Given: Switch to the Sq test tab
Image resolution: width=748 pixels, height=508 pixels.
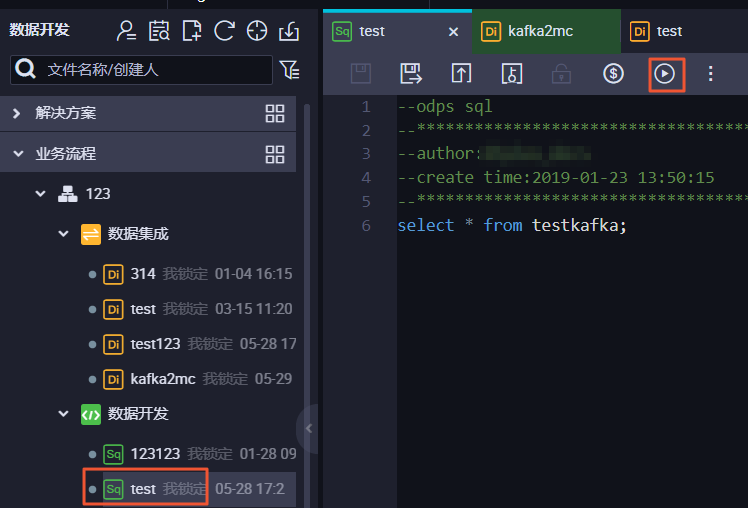Looking at the screenshot, I should (397, 31).
